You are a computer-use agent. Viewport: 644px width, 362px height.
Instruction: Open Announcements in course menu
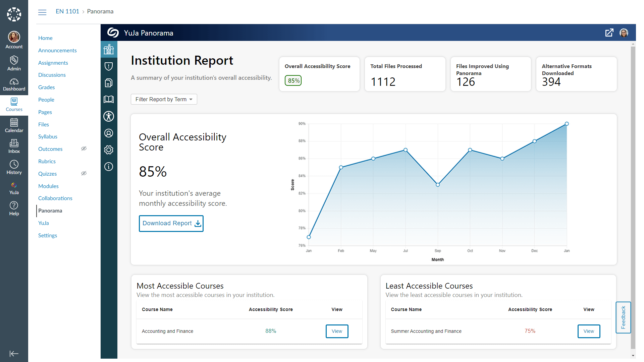pyautogui.click(x=57, y=50)
